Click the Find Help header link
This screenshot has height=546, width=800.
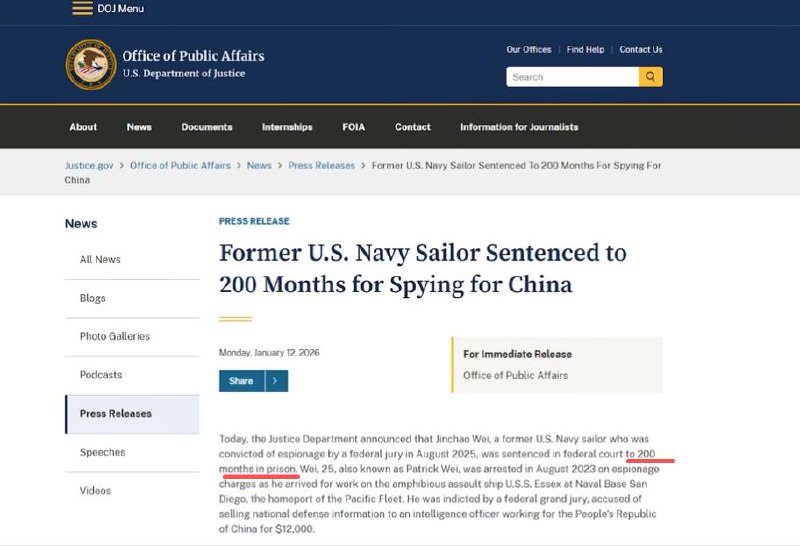click(x=585, y=50)
